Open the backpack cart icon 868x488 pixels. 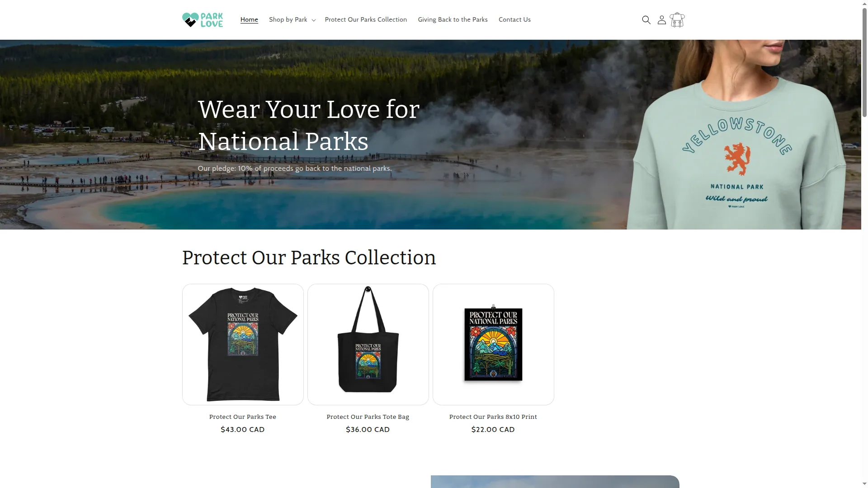click(x=677, y=20)
